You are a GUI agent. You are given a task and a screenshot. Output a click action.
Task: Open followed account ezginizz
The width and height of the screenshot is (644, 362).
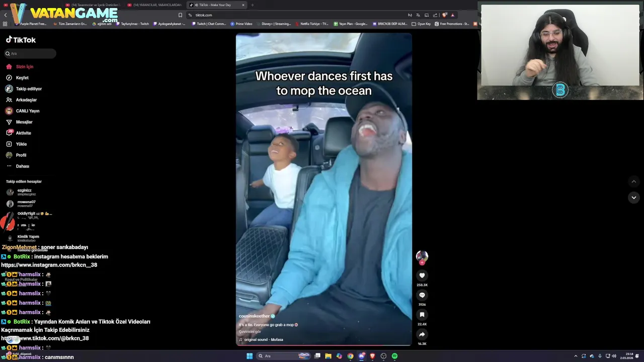click(21, 192)
